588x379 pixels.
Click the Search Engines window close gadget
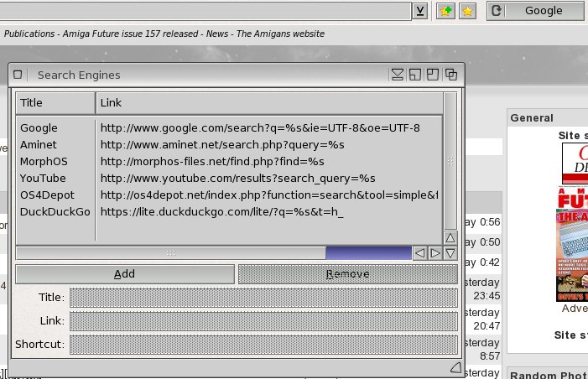18,75
